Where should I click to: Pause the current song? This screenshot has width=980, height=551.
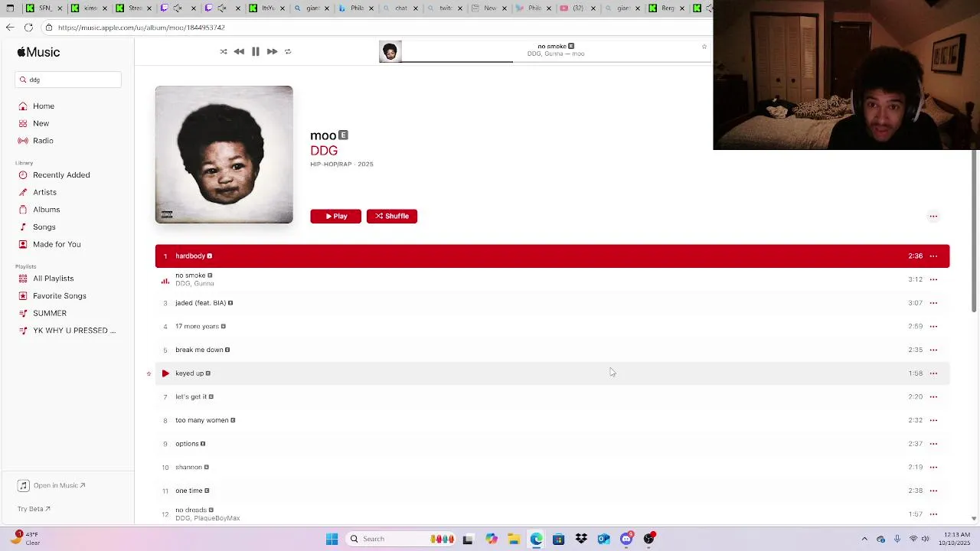click(x=256, y=51)
